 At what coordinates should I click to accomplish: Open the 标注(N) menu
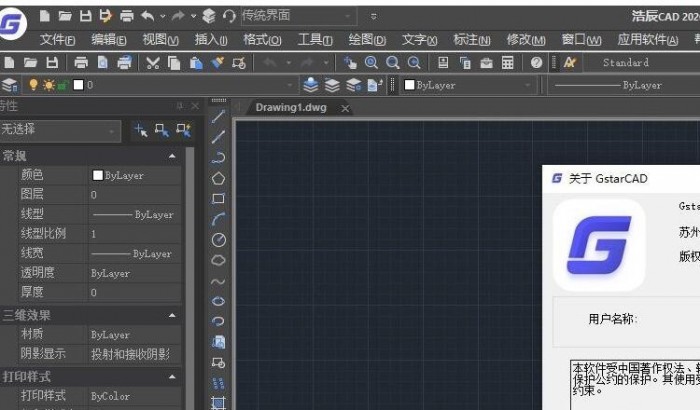tap(471, 40)
